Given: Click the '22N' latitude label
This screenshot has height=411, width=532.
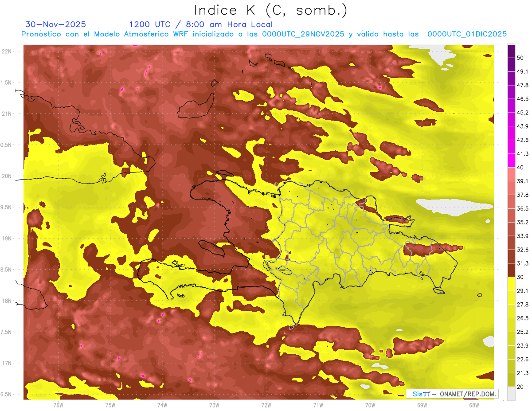Looking at the screenshot, I should [x=7, y=51].
